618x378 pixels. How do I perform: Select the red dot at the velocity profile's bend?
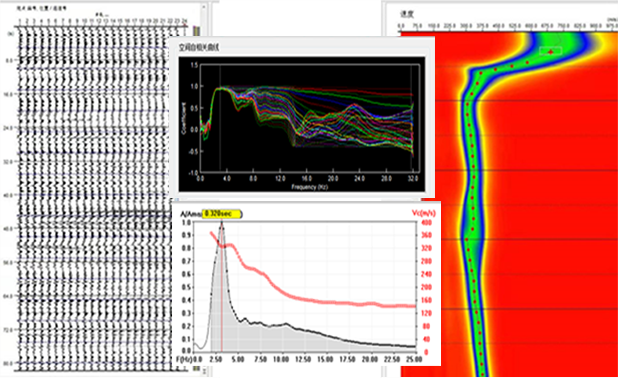point(481,73)
